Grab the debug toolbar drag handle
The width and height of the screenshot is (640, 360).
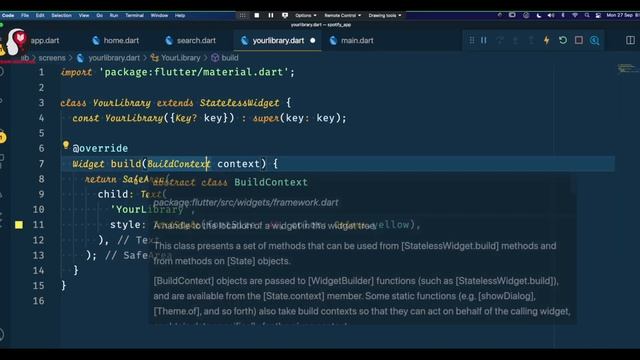tap(471, 40)
